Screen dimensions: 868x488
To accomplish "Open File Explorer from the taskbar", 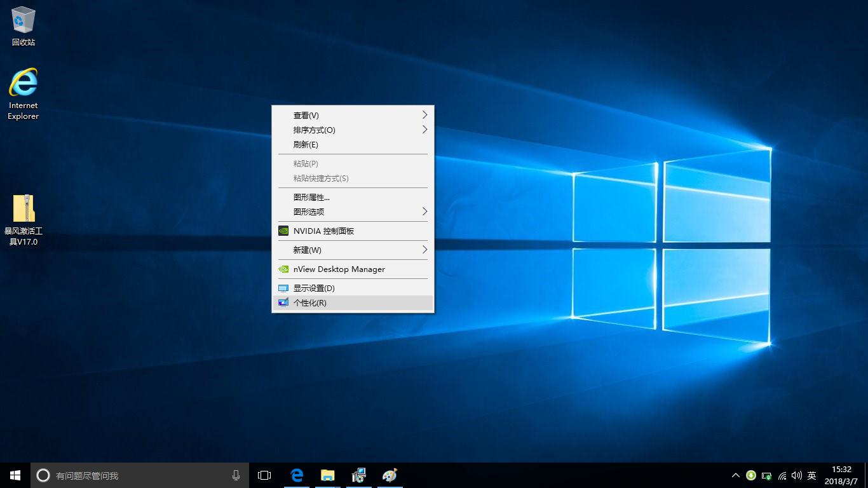I will click(x=327, y=475).
